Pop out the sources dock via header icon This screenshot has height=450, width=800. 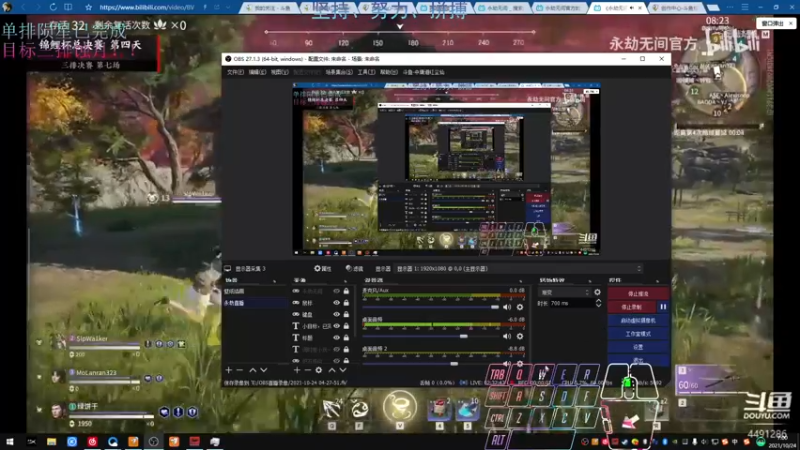(x=345, y=281)
